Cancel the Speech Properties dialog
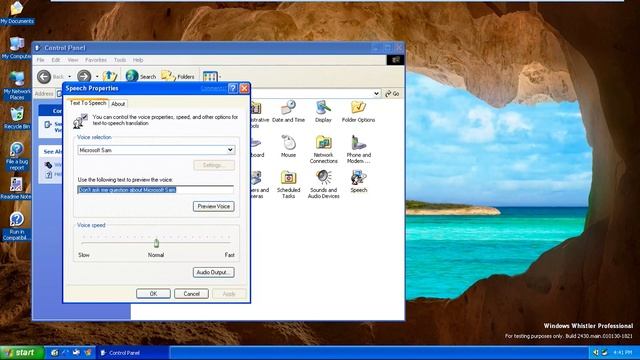 click(191, 294)
